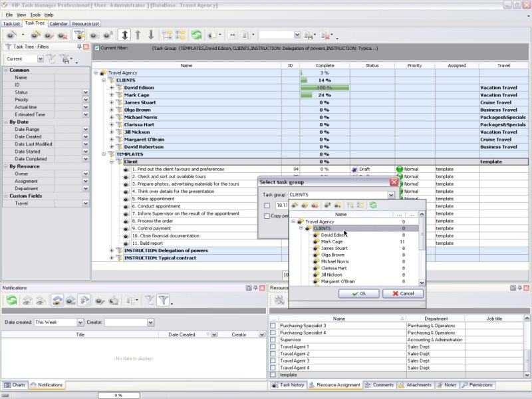Open the Date created This Week dropdown
Image resolution: width=532 pixels, height=399 pixels.
click(80, 323)
